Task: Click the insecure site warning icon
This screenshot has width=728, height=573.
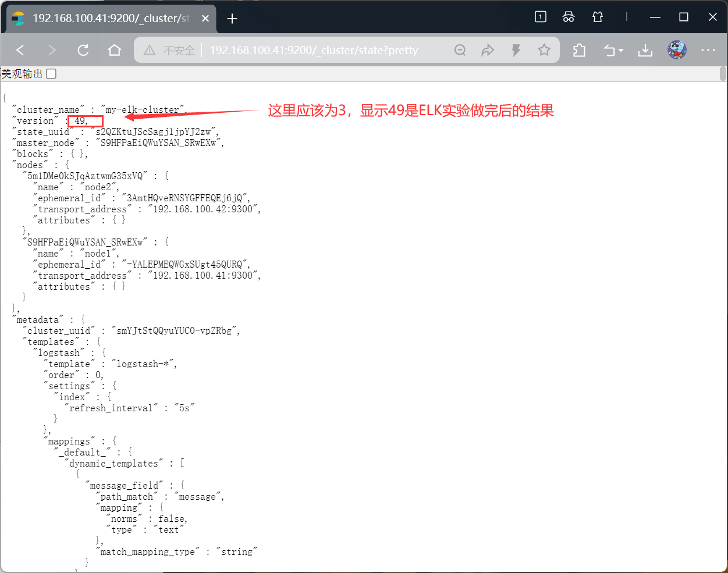Action: pos(150,51)
